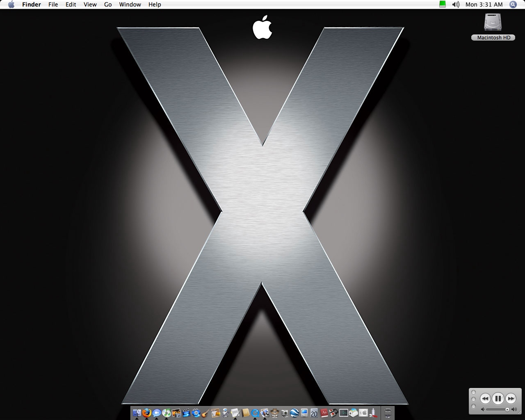Open the classic Macintosh computer icon in Dock
Image resolution: width=525 pixels, height=420 pixels.
click(x=304, y=413)
